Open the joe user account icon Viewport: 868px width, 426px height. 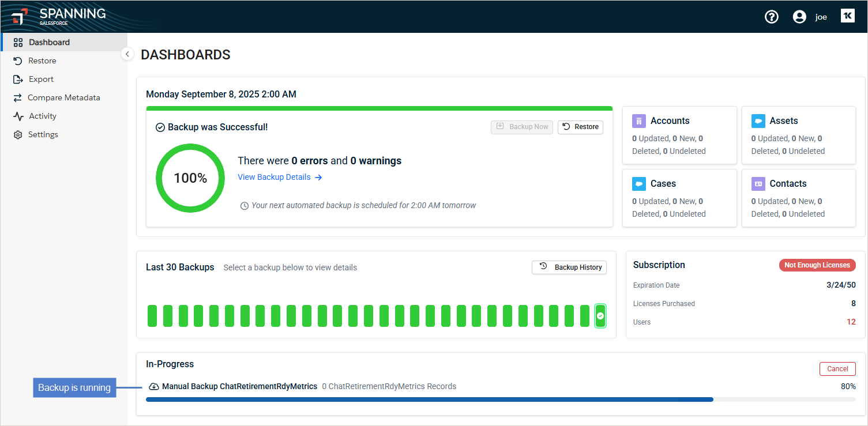799,17
